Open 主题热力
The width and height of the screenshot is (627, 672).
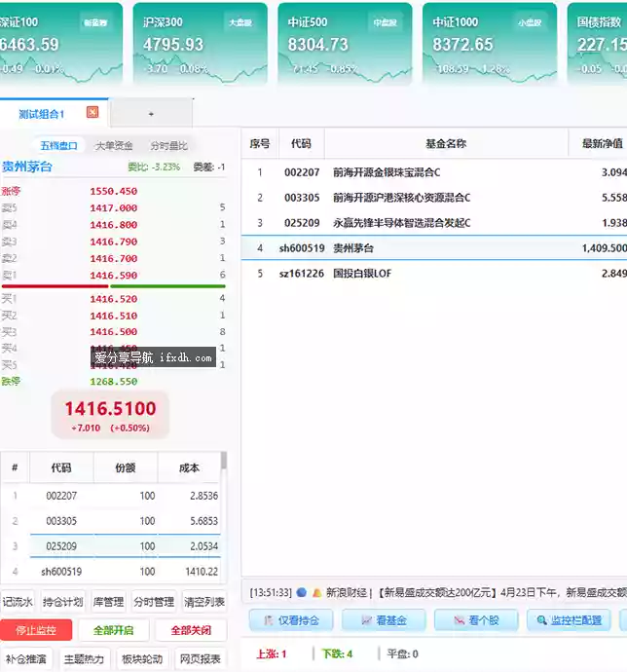tap(84, 658)
